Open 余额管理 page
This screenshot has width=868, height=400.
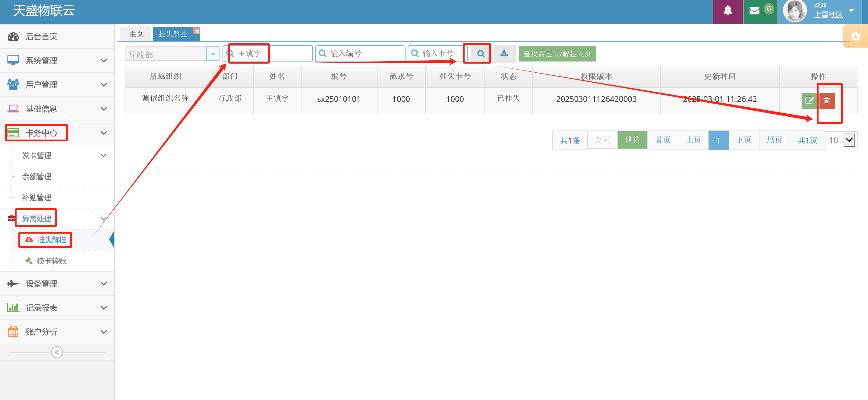(x=37, y=177)
